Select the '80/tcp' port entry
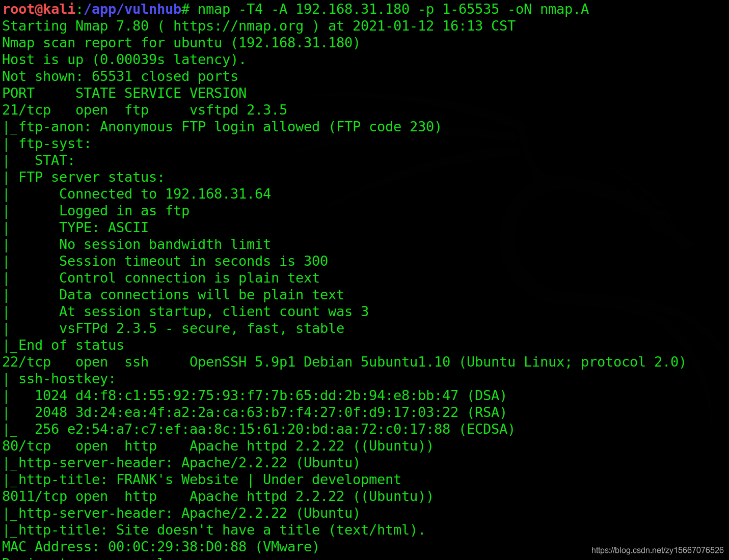 26,446
